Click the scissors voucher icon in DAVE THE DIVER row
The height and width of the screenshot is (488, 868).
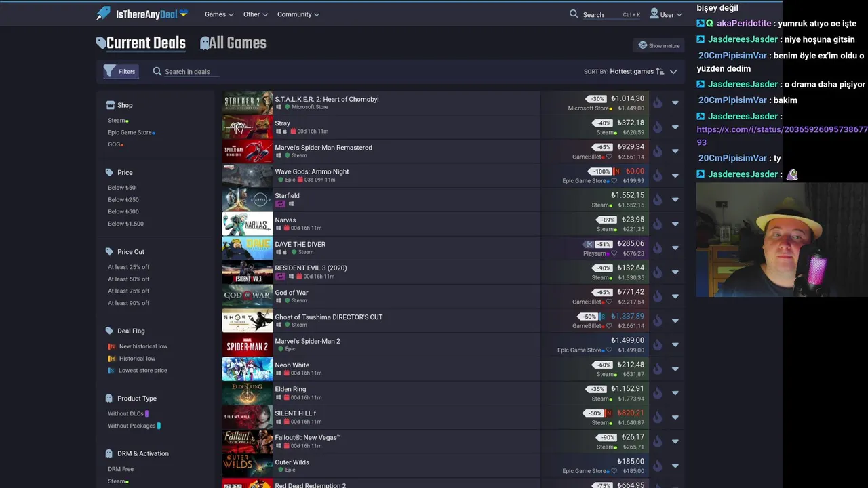(x=589, y=244)
